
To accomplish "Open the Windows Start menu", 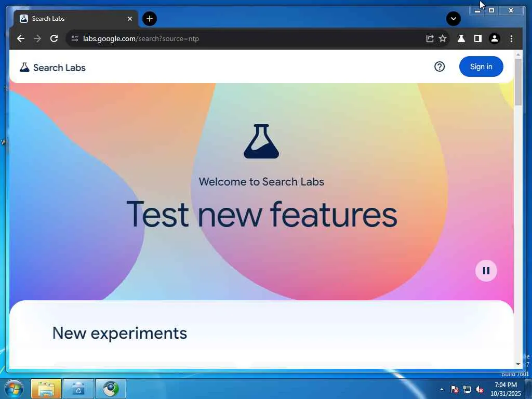I will tap(14, 389).
